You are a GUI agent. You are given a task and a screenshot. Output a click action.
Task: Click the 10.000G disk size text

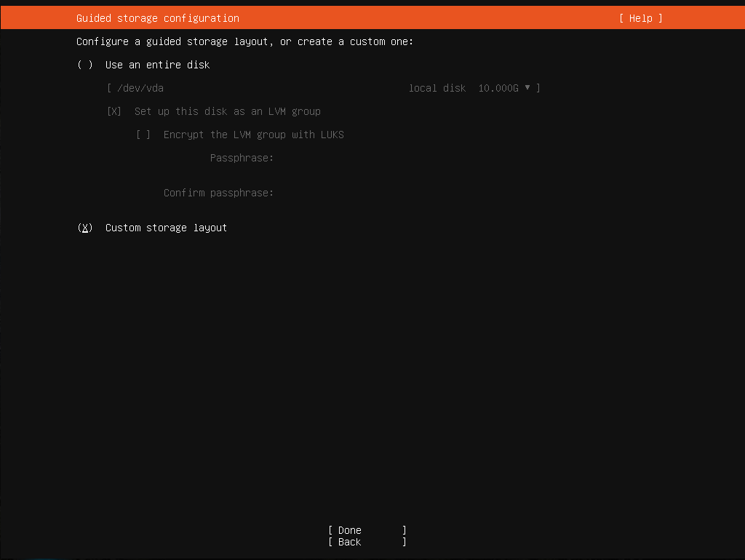[x=498, y=88]
